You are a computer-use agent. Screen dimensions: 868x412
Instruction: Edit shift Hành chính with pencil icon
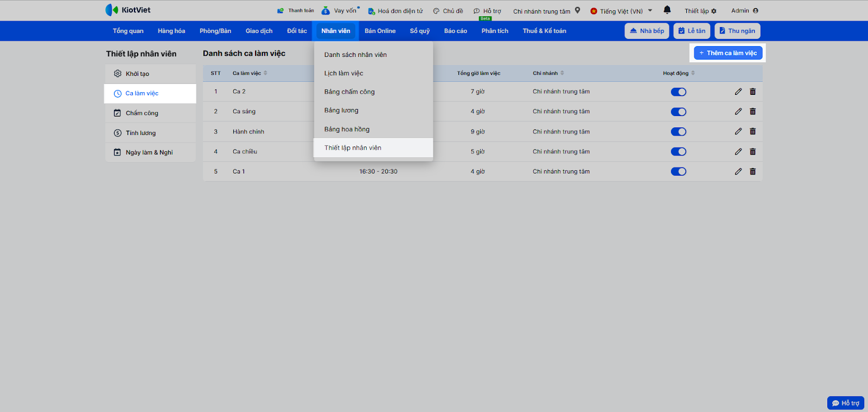point(738,131)
